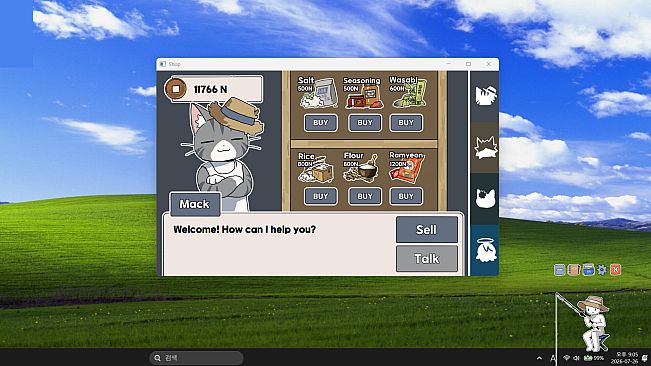Open the first blue widget icon
The height and width of the screenshot is (366, 651).
click(559, 270)
